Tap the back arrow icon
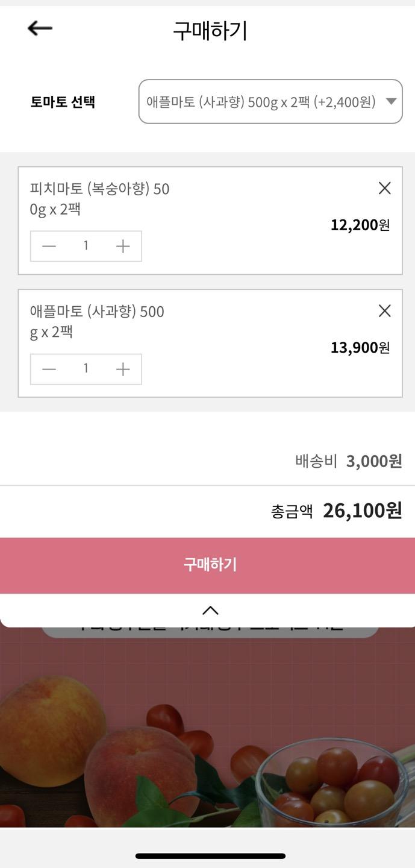415x868 pixels. [x=40, y=28]
